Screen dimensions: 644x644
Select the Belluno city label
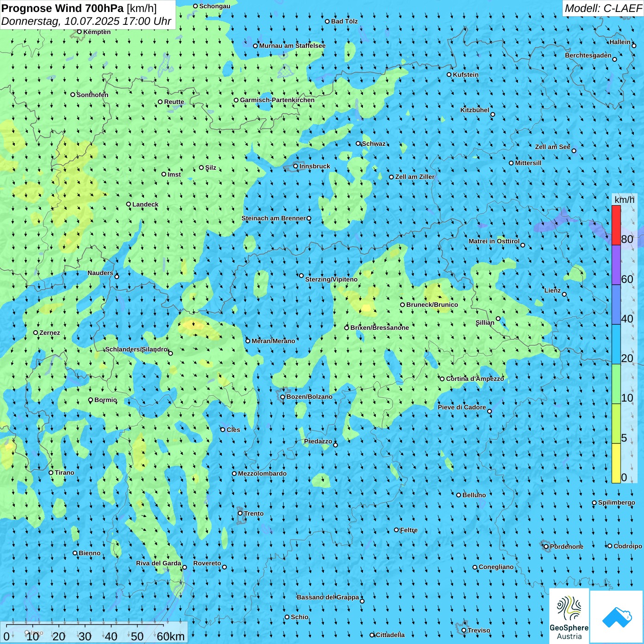[x=474, y=495]
